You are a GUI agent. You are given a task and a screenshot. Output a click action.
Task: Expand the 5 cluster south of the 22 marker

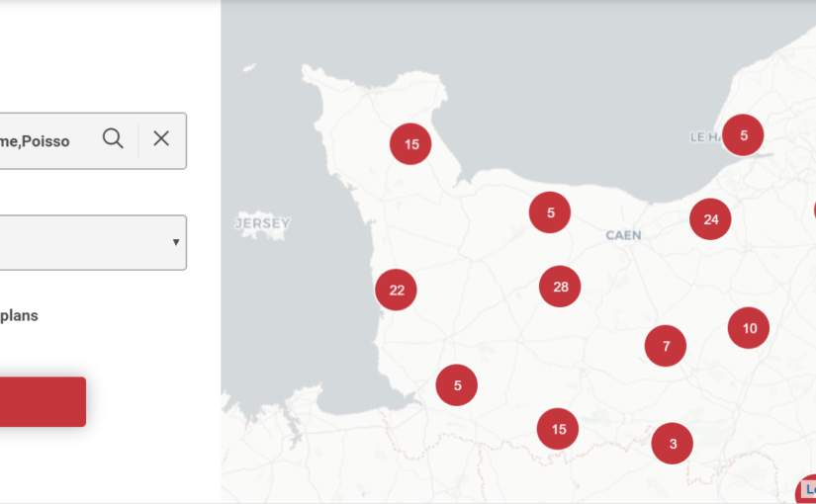457,385
